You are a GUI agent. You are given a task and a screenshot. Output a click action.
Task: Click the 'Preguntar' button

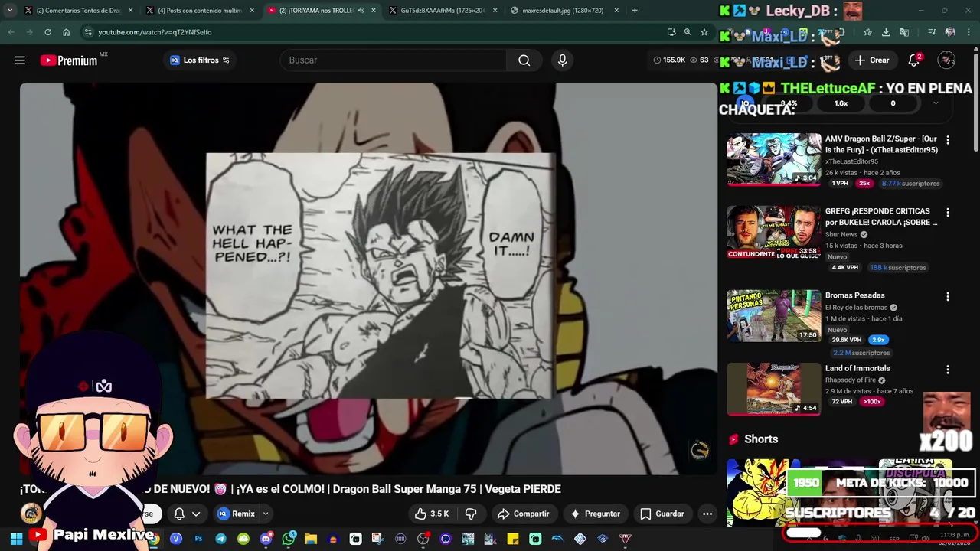point(595,514)
